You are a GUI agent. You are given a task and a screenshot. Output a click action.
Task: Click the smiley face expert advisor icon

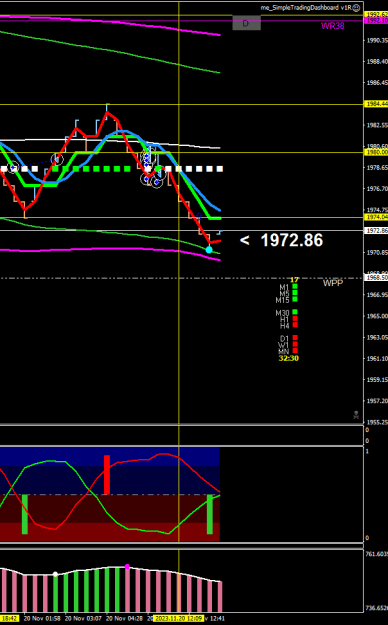tap(356, 8)
